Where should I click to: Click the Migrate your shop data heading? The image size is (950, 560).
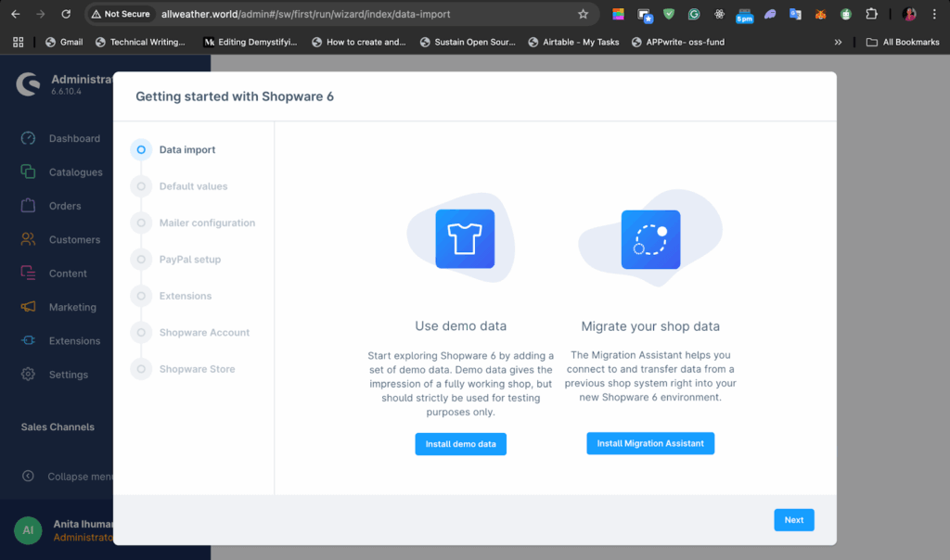point(650,326)
